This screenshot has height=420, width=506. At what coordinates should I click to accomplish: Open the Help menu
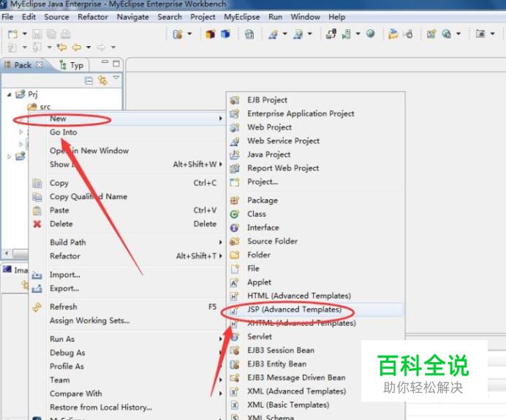click(337, 17)
